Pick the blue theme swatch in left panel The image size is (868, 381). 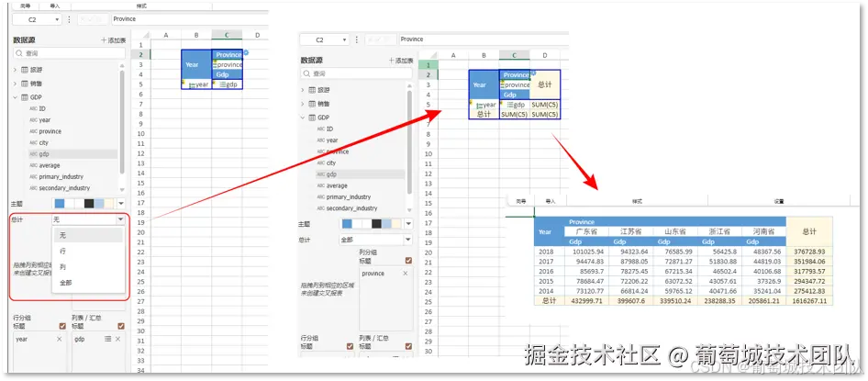[60, 203]
